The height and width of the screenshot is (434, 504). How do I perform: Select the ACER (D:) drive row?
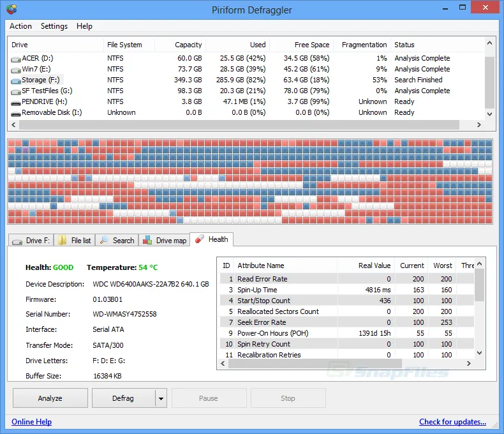[x=246, y=58]
